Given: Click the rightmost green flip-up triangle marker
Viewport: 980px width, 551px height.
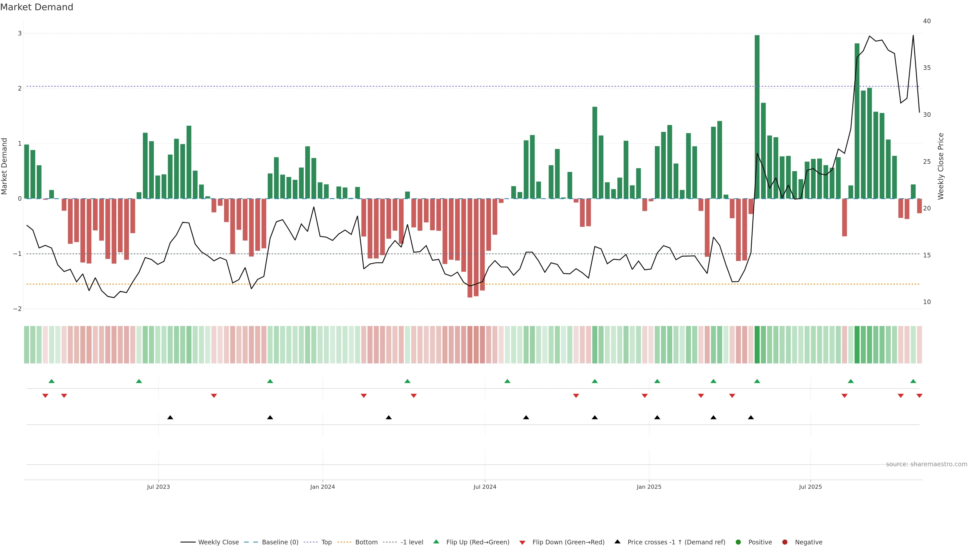Looking at the screenshot, I should pos(913,381).
